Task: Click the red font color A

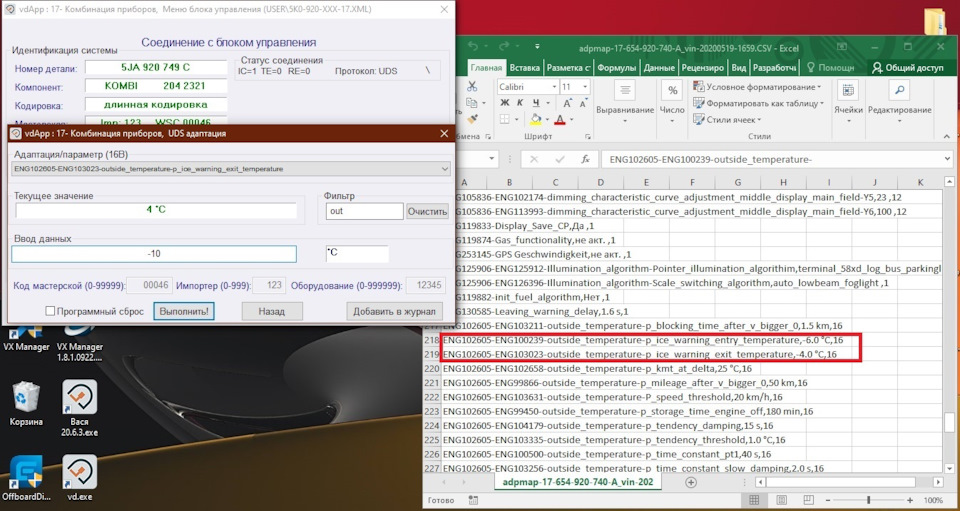Action: (560, 119)
